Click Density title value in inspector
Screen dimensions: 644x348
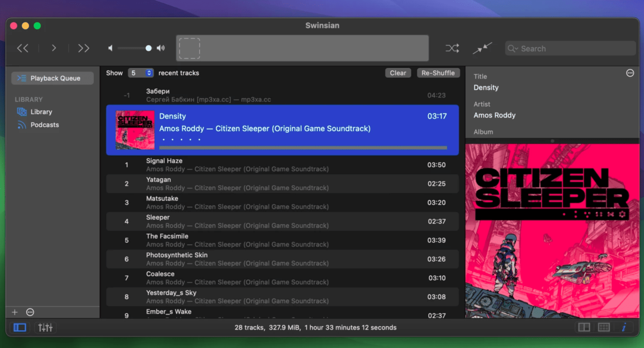pyautogui.click(x=486, y=88)
